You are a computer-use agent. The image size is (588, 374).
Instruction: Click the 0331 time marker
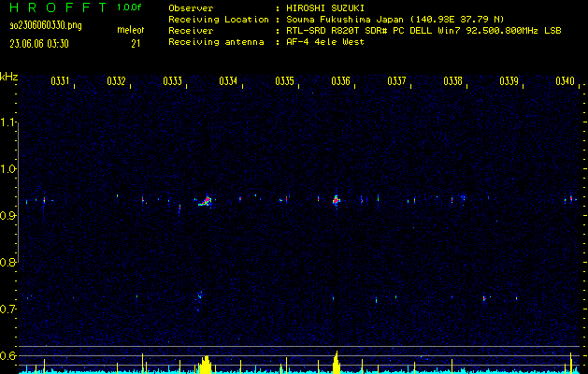pyautogui.click(x=60, y=82)
